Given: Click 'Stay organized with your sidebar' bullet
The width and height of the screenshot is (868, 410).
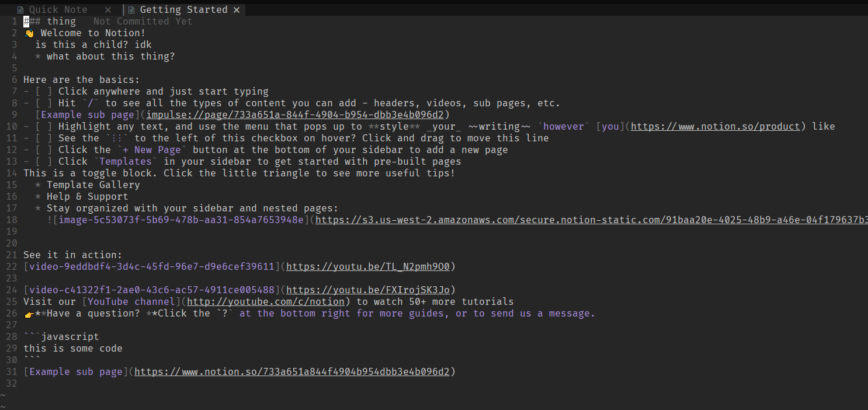Looking at the screenshot, I should pos(193,209).
